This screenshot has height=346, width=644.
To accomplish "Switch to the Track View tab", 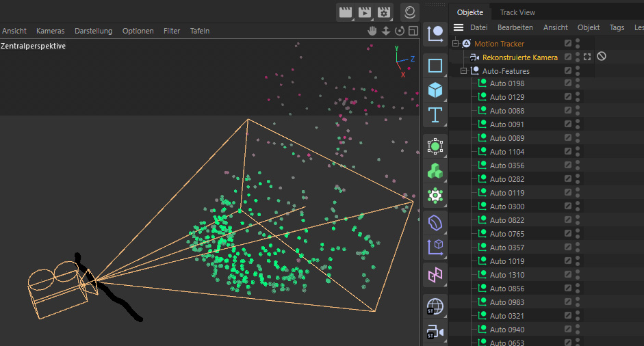I will [517, 12].
